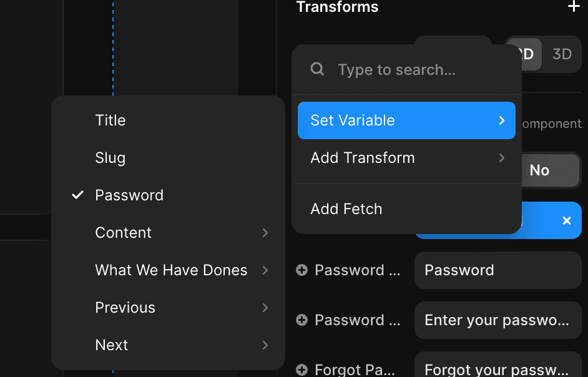Image resolution: width=588 pixels, height=377 pixels.
Task: Click the Enter your password text field
Action: [x=498, y=320]
